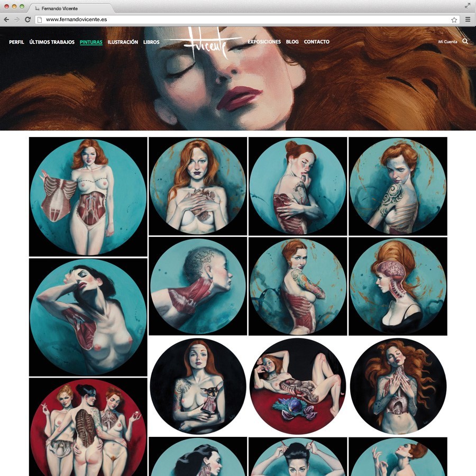This screenshot has height=476, width=476.
Task: Open the PINTURAS navigation item
Action: (x=91, y=42)
